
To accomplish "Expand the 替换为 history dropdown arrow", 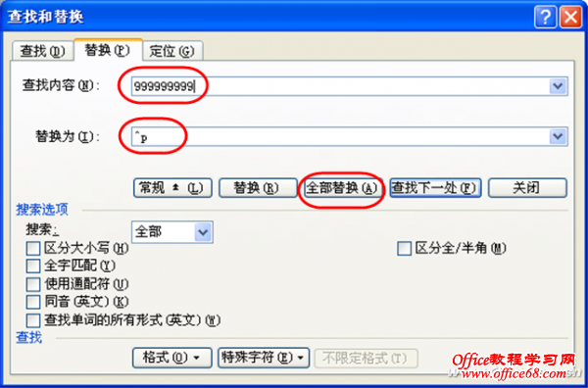I will 558,136.
